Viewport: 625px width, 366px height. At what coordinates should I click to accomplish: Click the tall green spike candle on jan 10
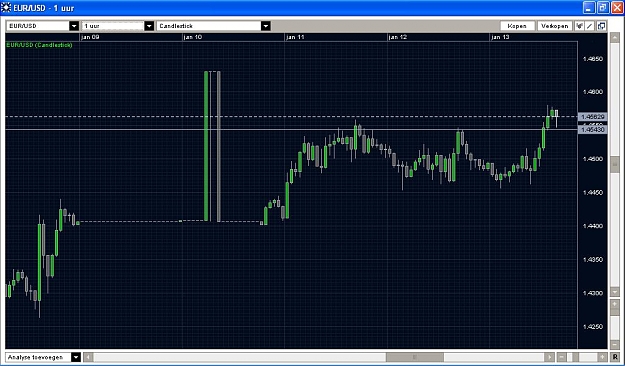(x=206, y=146)
